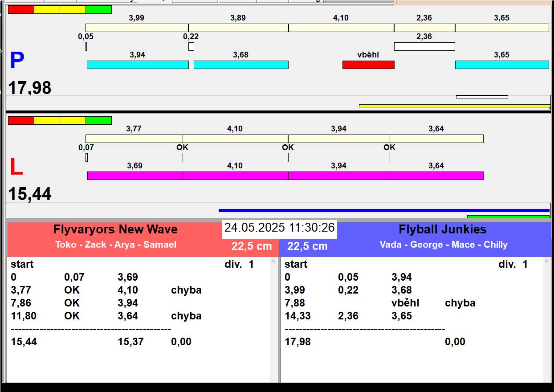Screen dimensions: 554x392
Task: Select the magenta 4,10 bar in lane L
Action: 236,176
